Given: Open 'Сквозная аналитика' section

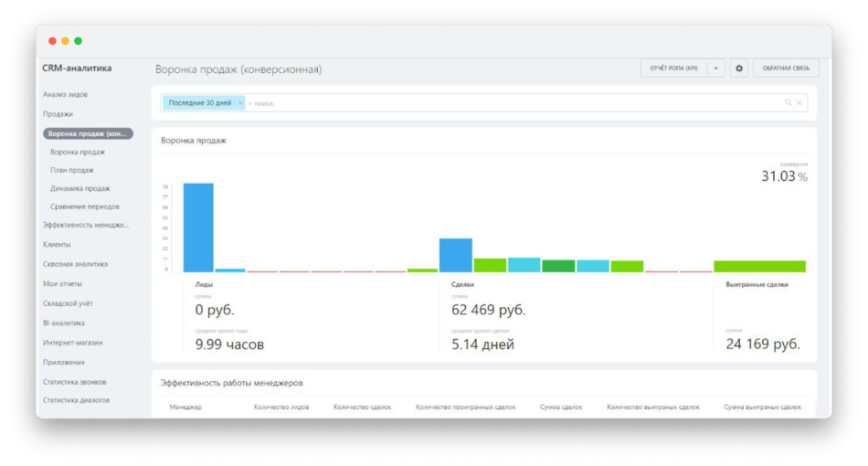Looking at the screenshot, I should point(75,264).
